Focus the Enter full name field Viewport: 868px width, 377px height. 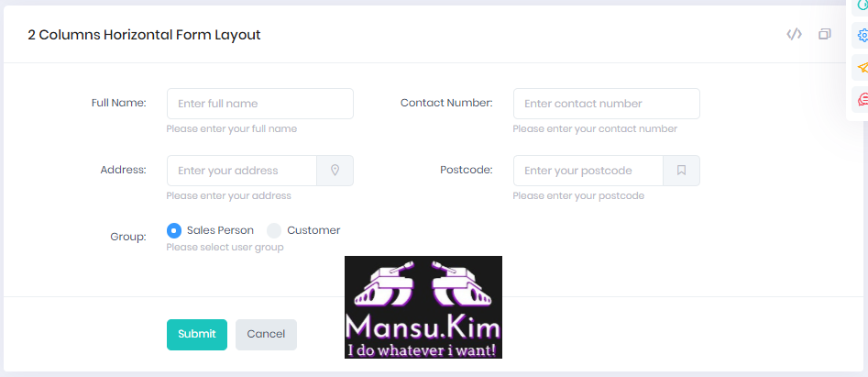pyautogui.click(x=259, y=104)
